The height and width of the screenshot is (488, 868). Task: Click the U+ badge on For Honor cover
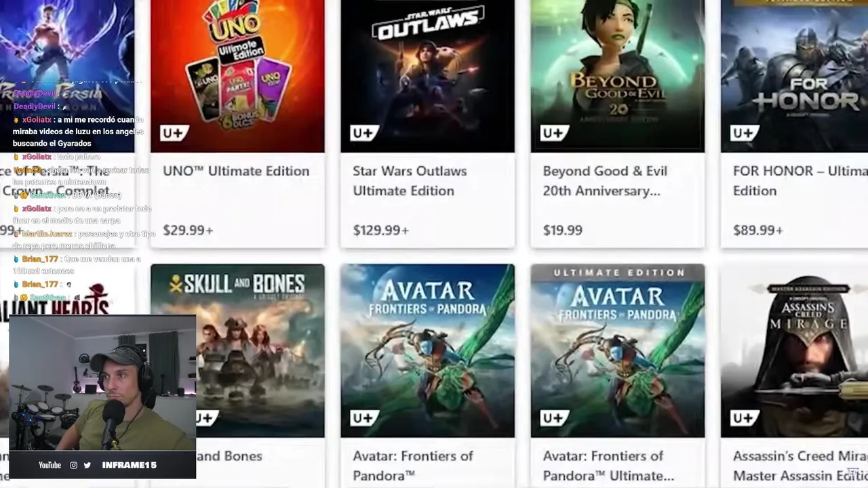[743, 133]
